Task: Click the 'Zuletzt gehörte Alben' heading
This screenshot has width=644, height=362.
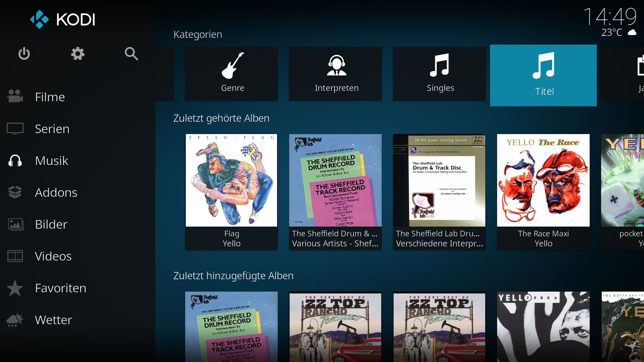Action: 221,118
